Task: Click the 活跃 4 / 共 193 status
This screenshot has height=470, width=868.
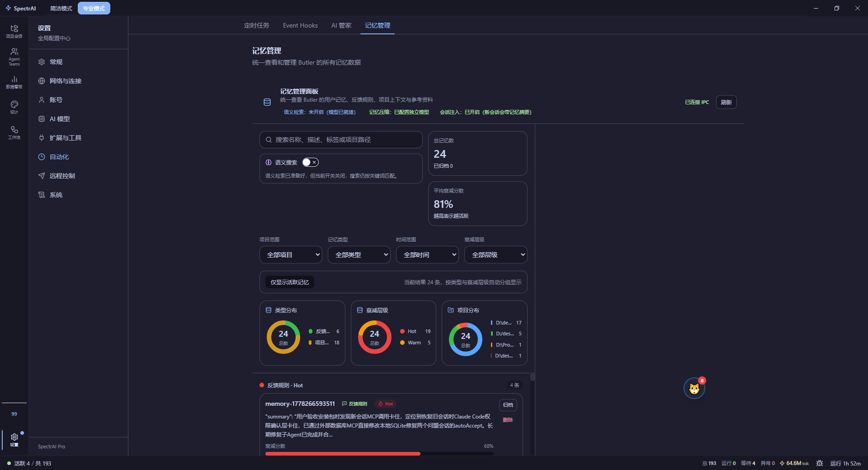Action: pos(29,463)
